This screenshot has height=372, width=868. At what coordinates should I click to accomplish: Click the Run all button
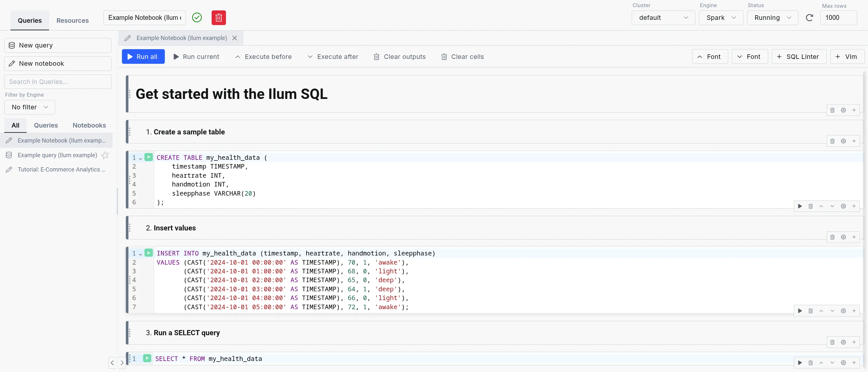click(x=143, y=56)
